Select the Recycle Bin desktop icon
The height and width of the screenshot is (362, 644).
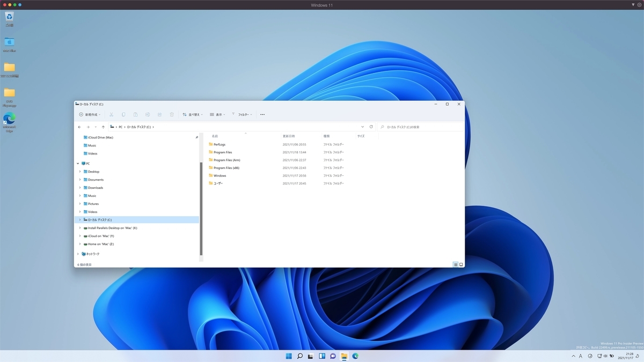coord(9,19)
